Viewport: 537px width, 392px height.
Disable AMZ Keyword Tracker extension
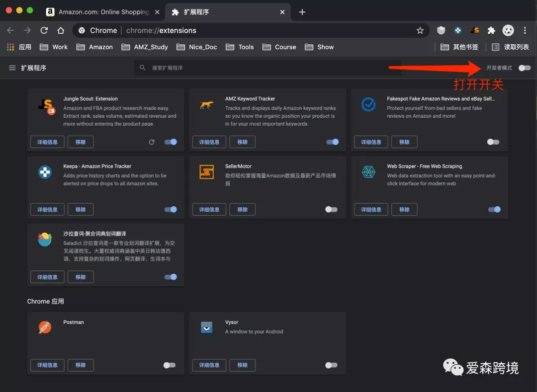point(332,142)
